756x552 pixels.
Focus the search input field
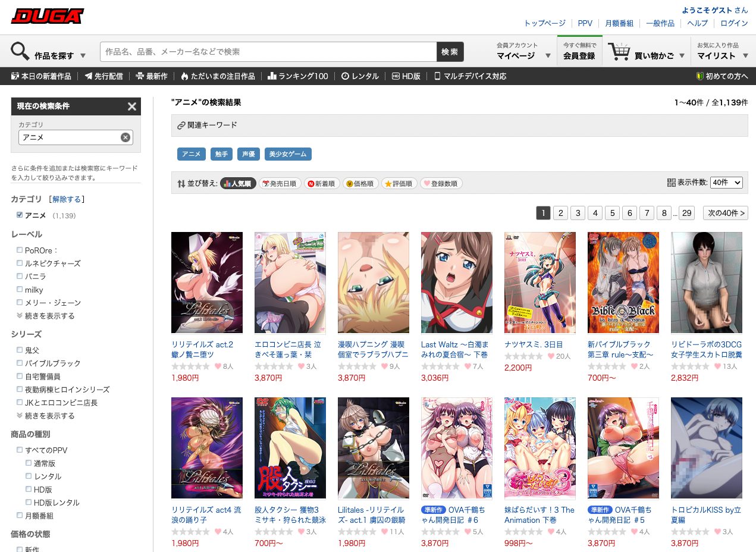tap(268, 52)
